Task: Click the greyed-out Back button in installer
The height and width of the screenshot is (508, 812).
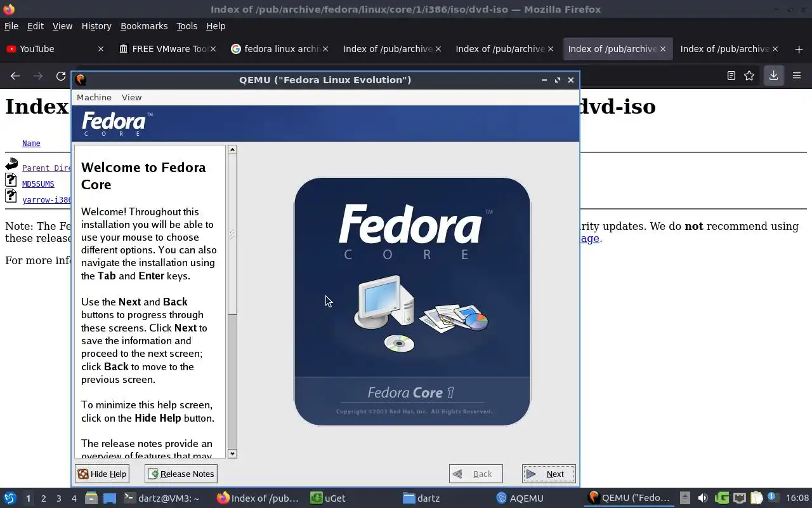Action: pyautogui.click(x=476, y=474)
